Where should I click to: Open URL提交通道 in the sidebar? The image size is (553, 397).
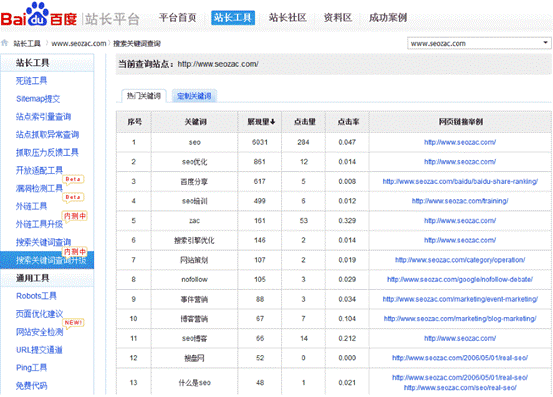pos(39,350)
